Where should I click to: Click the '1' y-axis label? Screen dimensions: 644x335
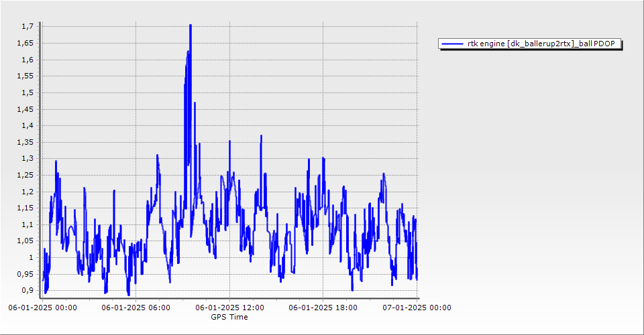coord(32,257)
